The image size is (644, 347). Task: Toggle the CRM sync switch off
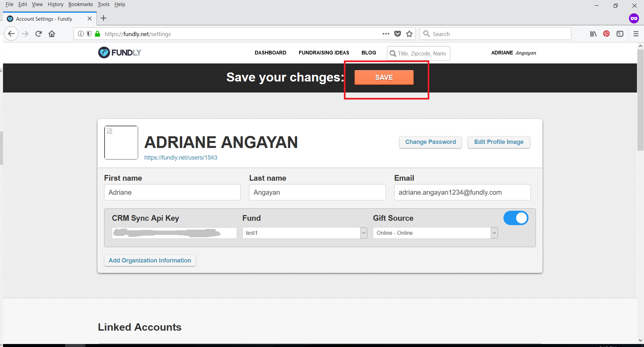coord(516,218)
